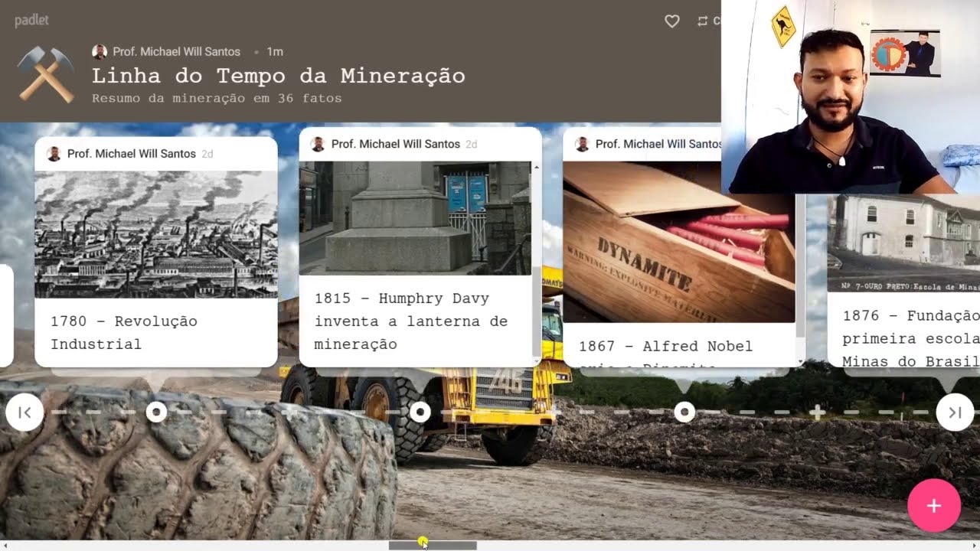Open author name on 1867 Alfred Nobel post
Image resolution: width=980 pixels, height=551 pixels.
tap(658, 144)
